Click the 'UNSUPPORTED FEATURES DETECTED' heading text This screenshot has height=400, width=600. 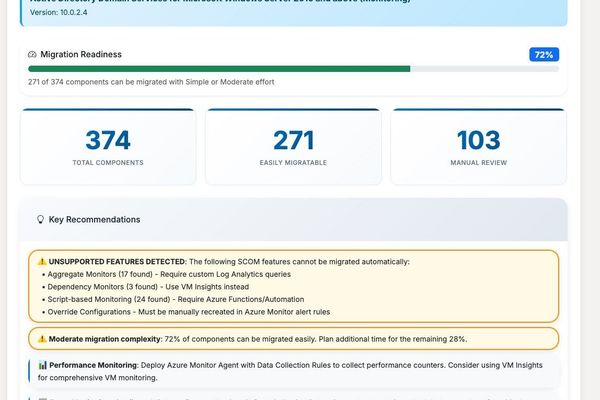117,261
